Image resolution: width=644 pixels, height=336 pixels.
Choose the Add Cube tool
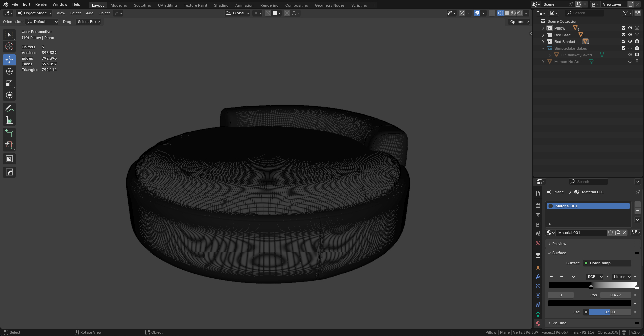[9, 133]
